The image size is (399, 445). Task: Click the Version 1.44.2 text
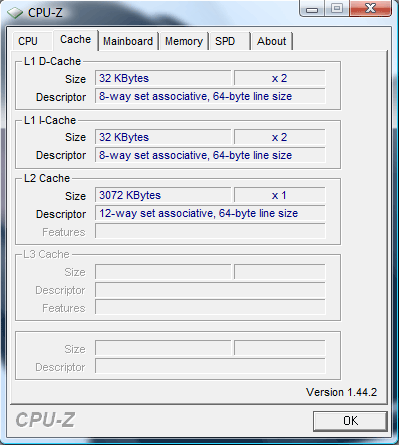(x=341, y=392)
